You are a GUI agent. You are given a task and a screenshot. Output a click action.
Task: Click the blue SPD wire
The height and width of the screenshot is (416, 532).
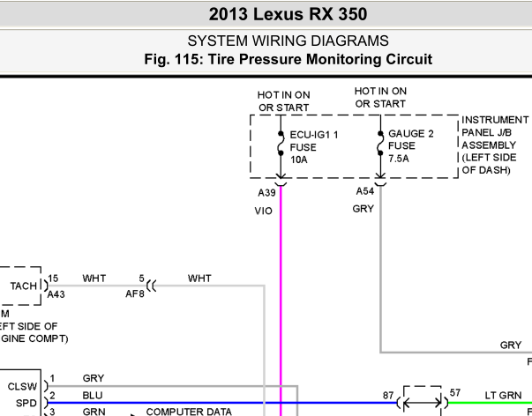[x=222, y=403]
